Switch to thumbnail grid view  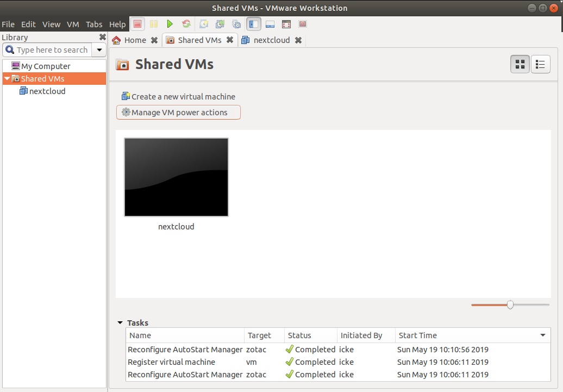(x=520, y=64)
